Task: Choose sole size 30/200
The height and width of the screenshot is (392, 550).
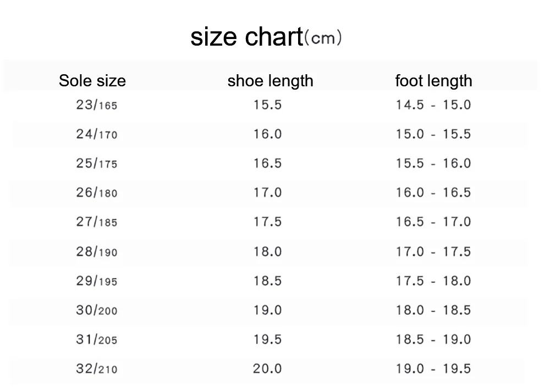Action: (97, 310)
